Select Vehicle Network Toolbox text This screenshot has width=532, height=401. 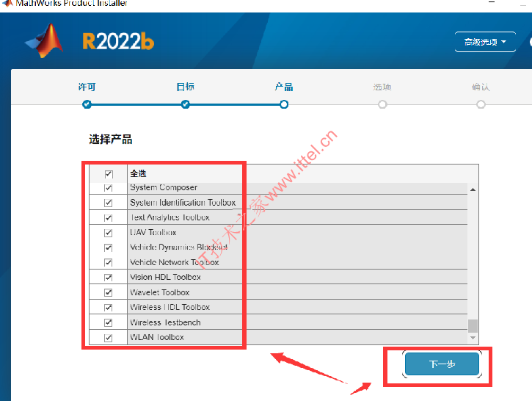point(175,262)
